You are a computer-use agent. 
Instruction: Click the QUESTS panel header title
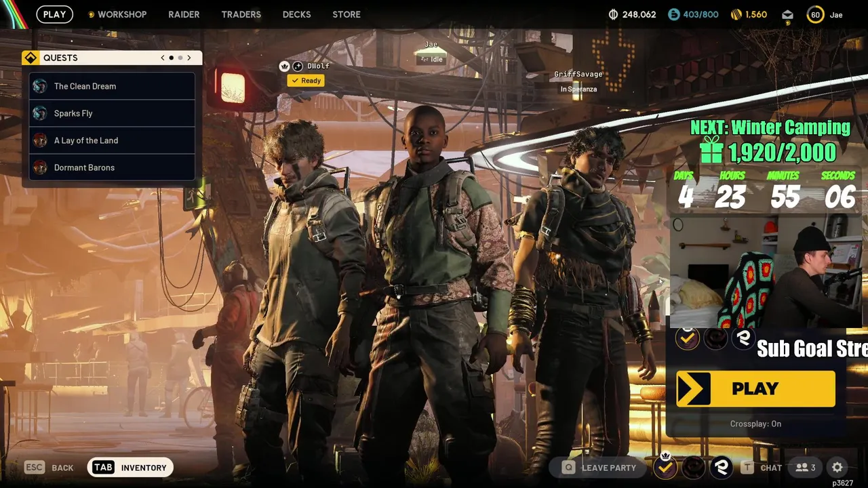coord(60,58)
